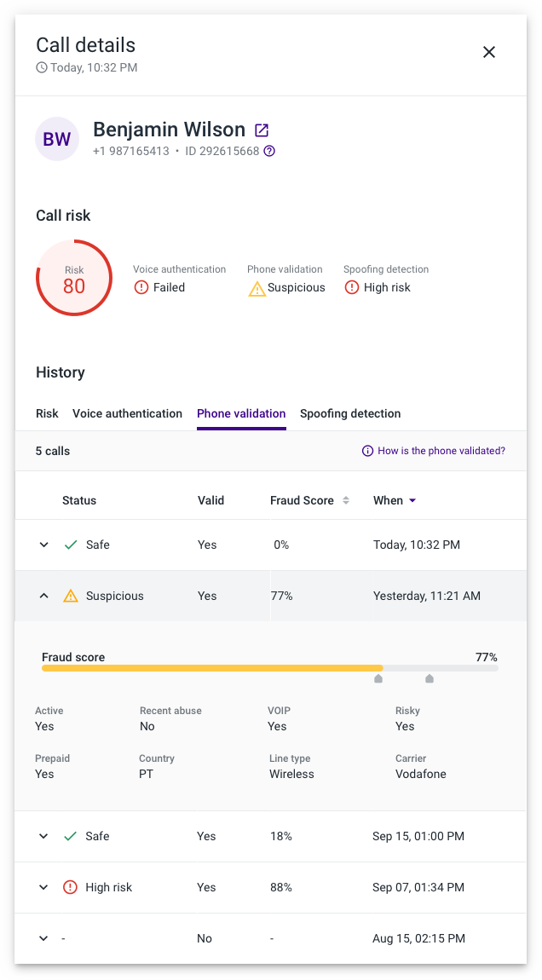Viewport: 542px width, 980px height.
Task: Click the question mark icon beside ID 292615668
Action: (269, 151)
